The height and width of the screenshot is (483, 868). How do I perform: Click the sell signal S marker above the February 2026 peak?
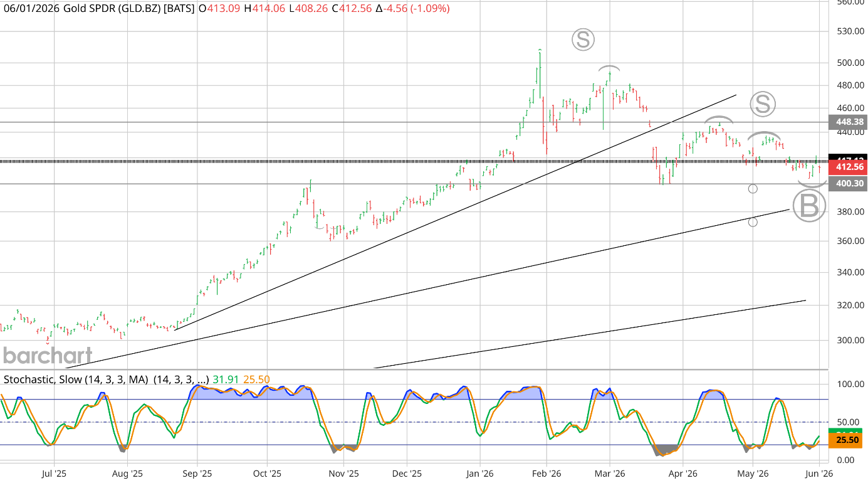pos(583,40)
